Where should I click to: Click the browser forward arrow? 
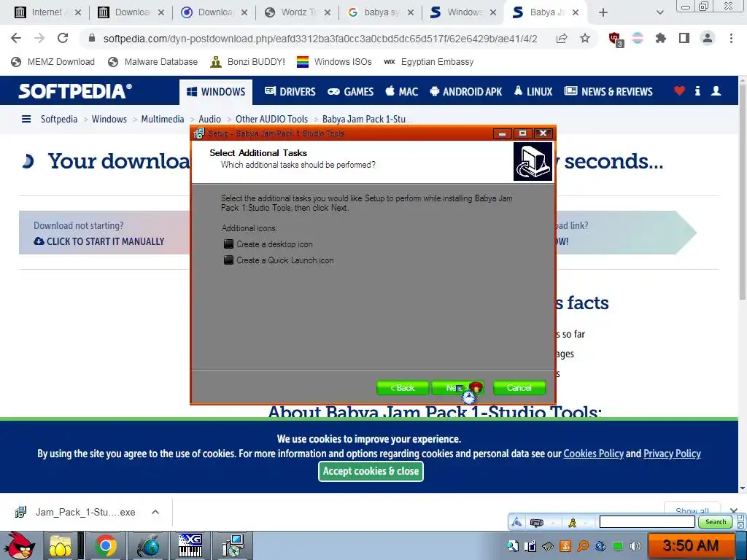(39, 38)
